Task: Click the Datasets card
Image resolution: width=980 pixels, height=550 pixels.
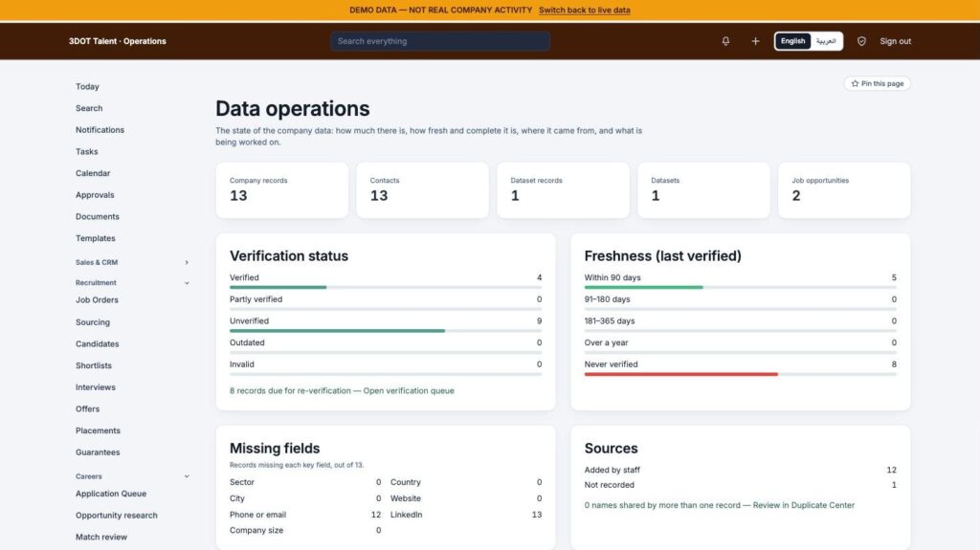Action: (x=703, y=190)
